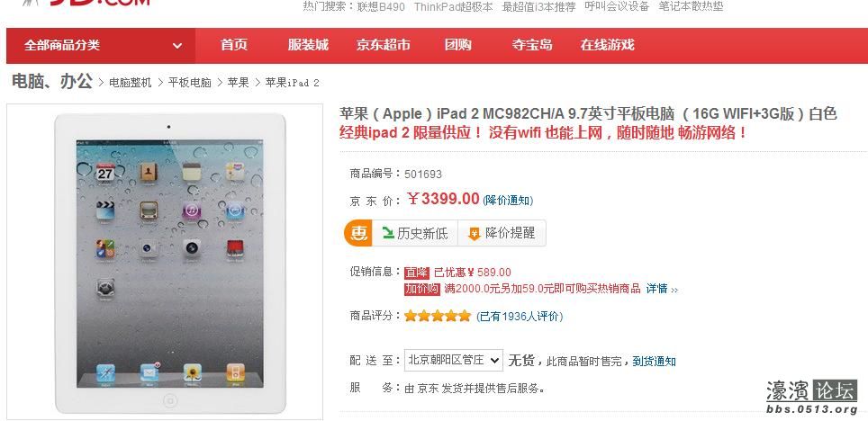This screenshot has width=868, height=421.
Task: Click the 联想B490 hot search link
Action: 381,6
